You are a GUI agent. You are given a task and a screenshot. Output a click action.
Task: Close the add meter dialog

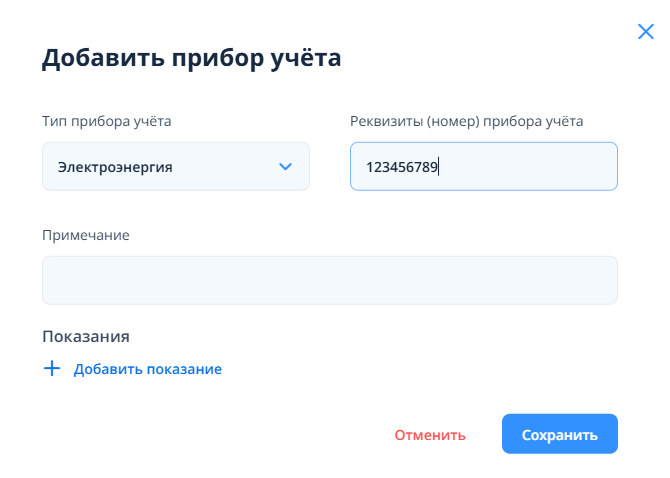pyautogui.click(x=645, y=32)
